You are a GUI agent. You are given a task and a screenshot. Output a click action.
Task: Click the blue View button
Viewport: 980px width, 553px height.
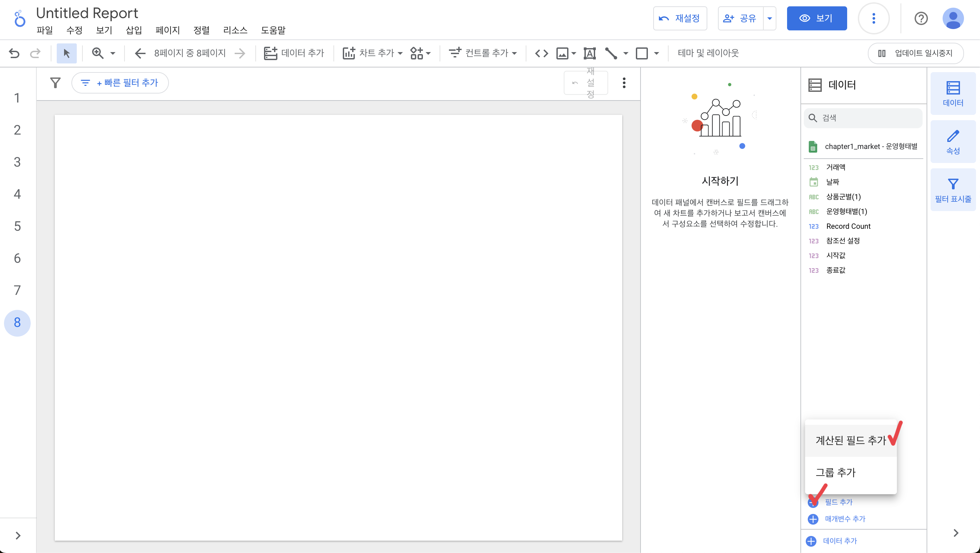[816, 18]
